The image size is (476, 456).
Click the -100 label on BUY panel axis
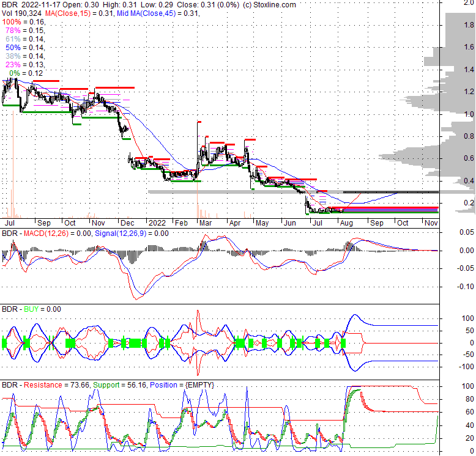(x=466, y=367)
